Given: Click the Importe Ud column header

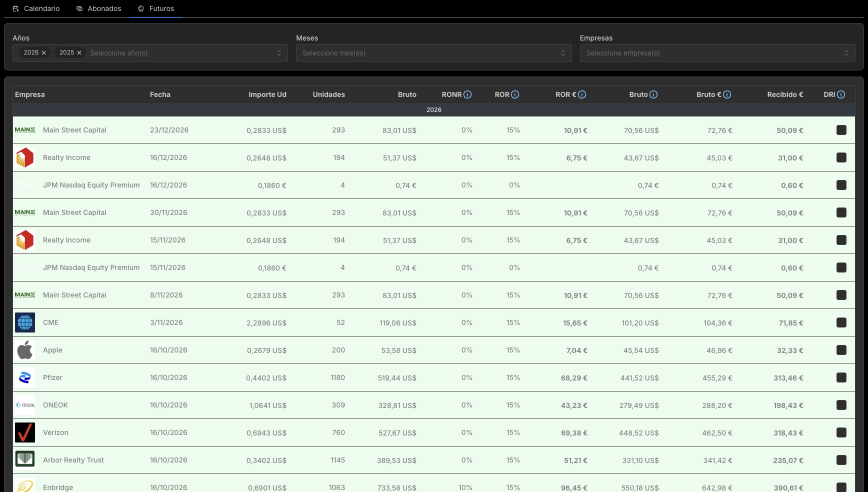Looking at the screenshot, I should 267,94.
